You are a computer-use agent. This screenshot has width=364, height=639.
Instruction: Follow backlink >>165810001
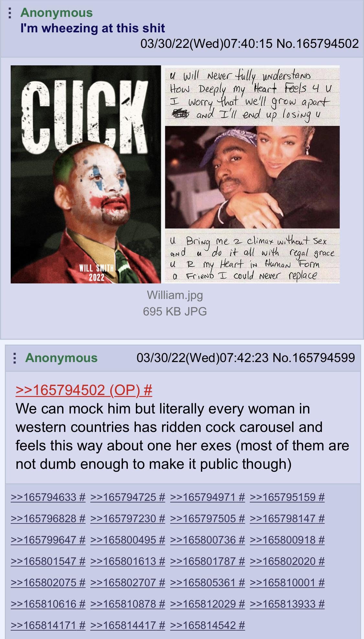coord(287,582)
